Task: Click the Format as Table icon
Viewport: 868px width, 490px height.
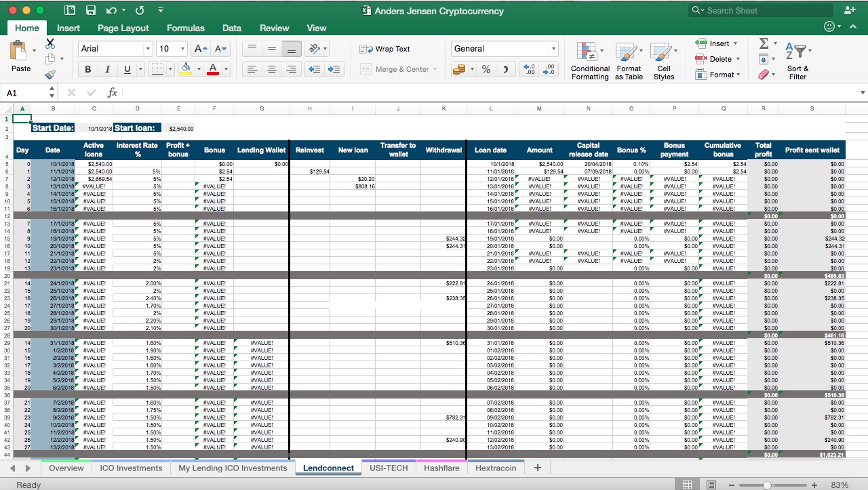Action: (x=628, y=60)
